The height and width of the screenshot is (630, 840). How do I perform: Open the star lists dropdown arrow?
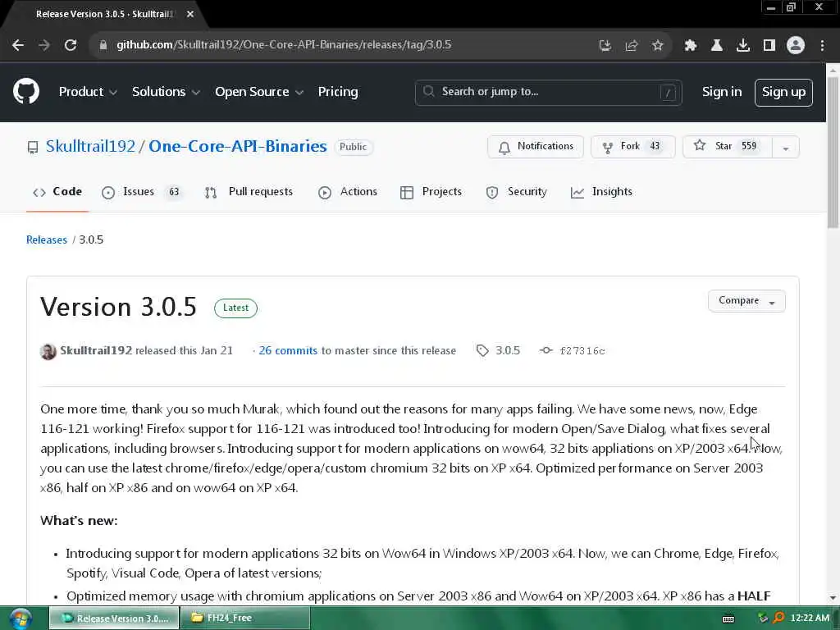785,148
